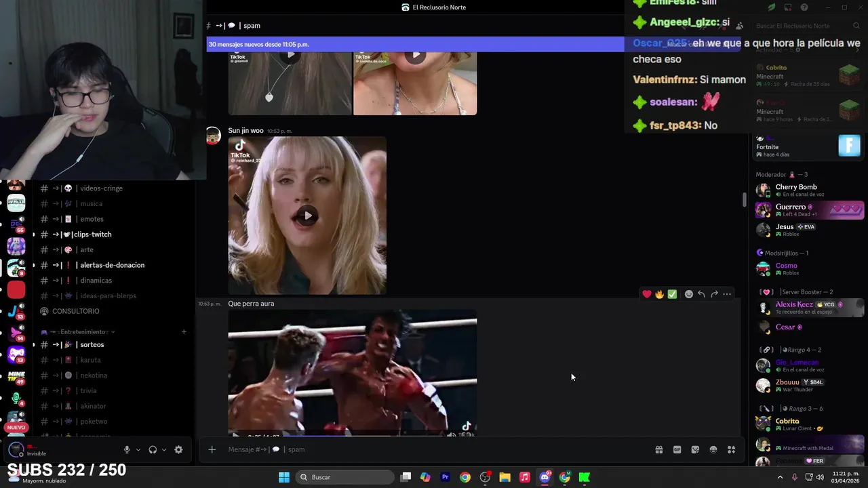Open the gift Nitro button

click(x=658, y=449)
